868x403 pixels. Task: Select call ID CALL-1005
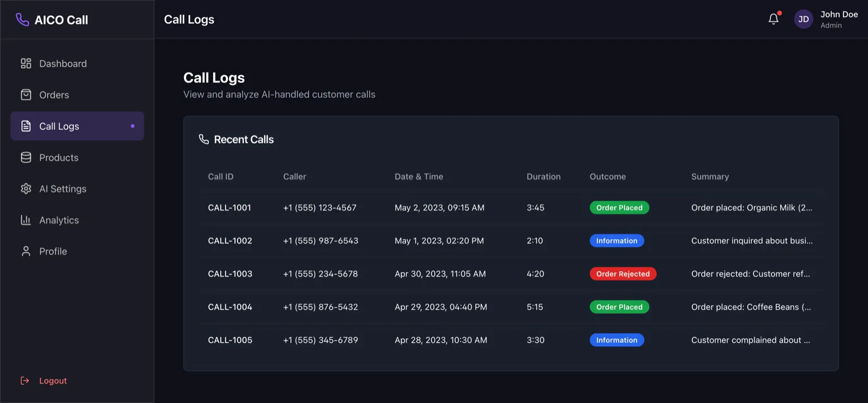230,340
